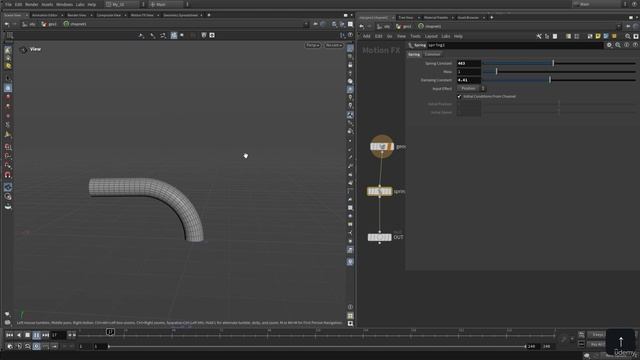Open the network editor Add menu
Viewport: 640px width, 360px height.
(366, 36)
